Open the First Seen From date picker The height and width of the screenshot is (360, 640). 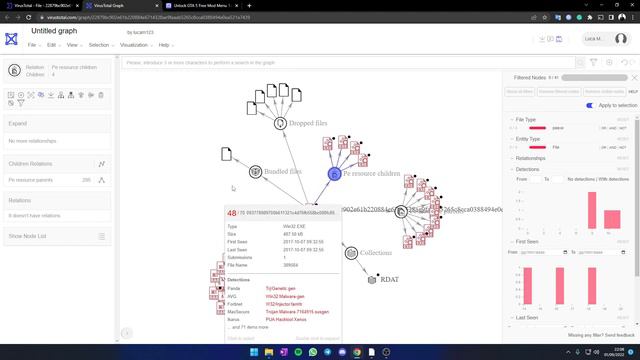point(565,252)
